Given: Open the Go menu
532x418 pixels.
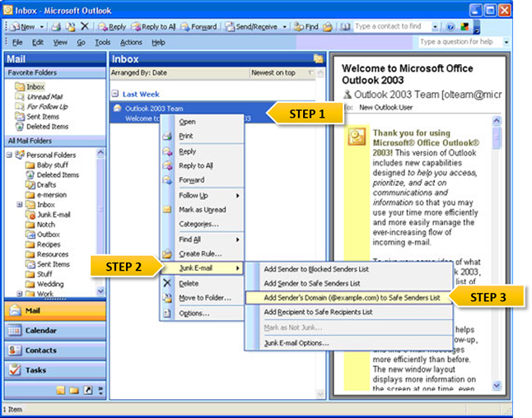Looking at the screenshot, I should 81,43.
